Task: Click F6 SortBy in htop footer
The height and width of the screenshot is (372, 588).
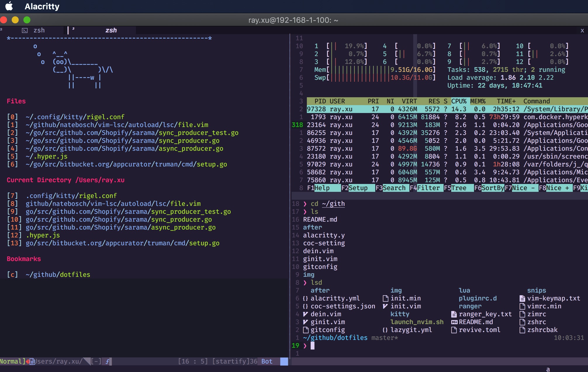Action: pyautogui.click(x=490, y=188)
